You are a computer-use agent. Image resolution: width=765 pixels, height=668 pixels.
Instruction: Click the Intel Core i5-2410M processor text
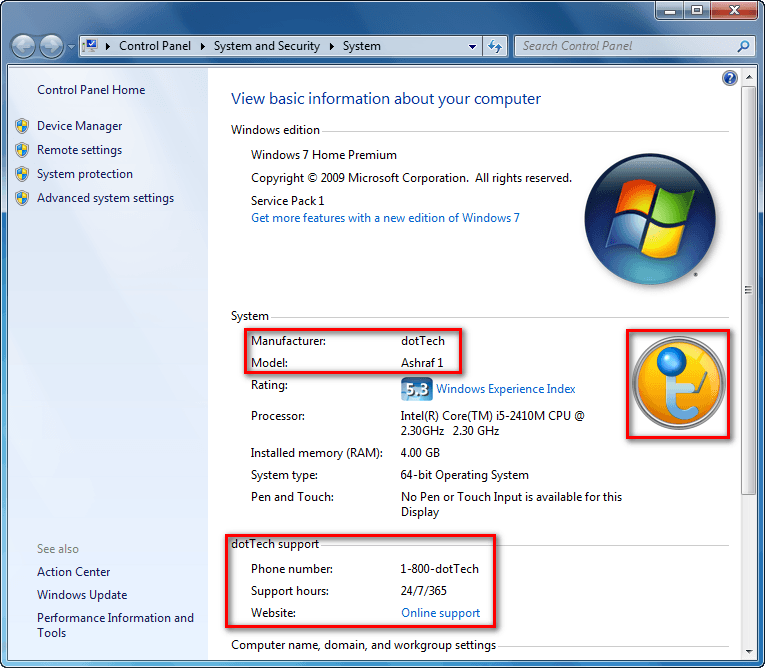(492, 423)
